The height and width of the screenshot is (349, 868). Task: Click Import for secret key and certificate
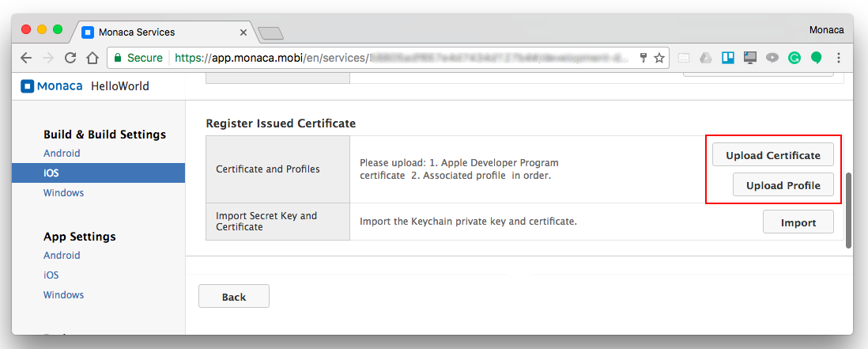[798, 222]
